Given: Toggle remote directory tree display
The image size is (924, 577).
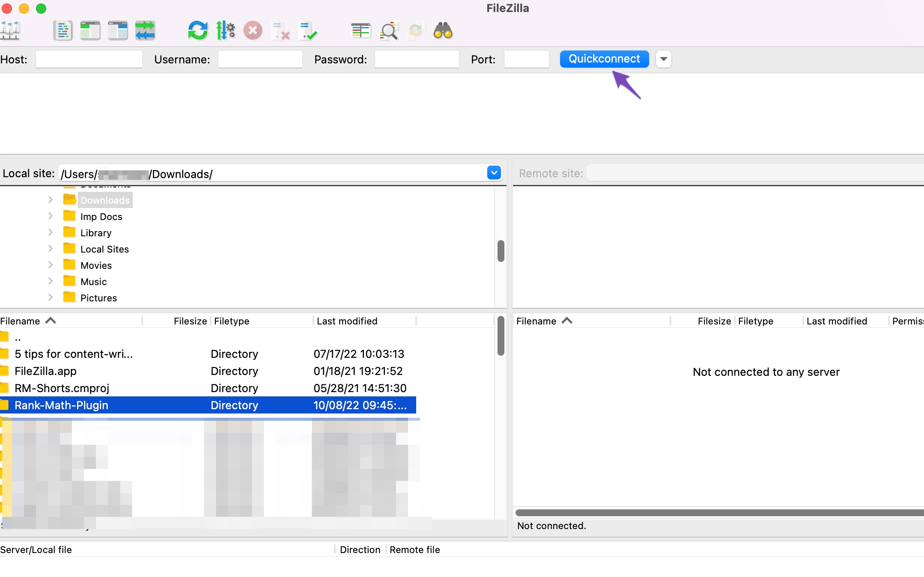Looking at the screenshot, I should point(118,31).
